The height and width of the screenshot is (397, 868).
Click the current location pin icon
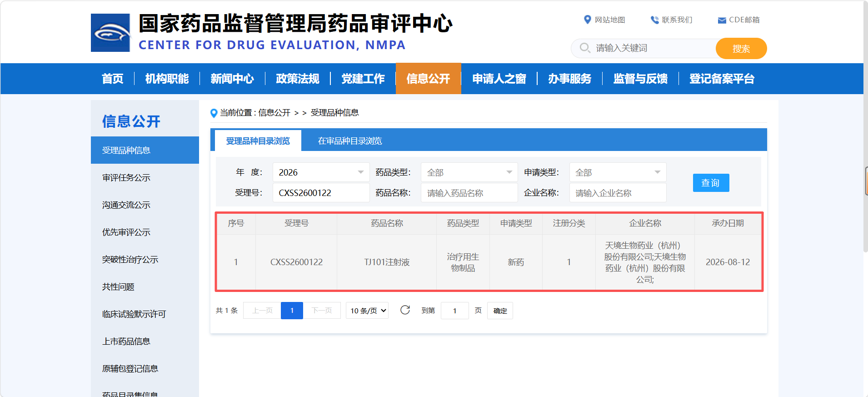[214, 113]
